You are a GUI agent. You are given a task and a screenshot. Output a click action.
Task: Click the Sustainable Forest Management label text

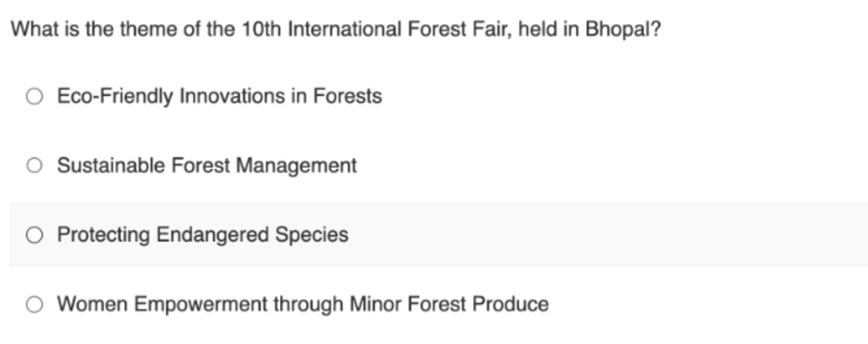207,165
